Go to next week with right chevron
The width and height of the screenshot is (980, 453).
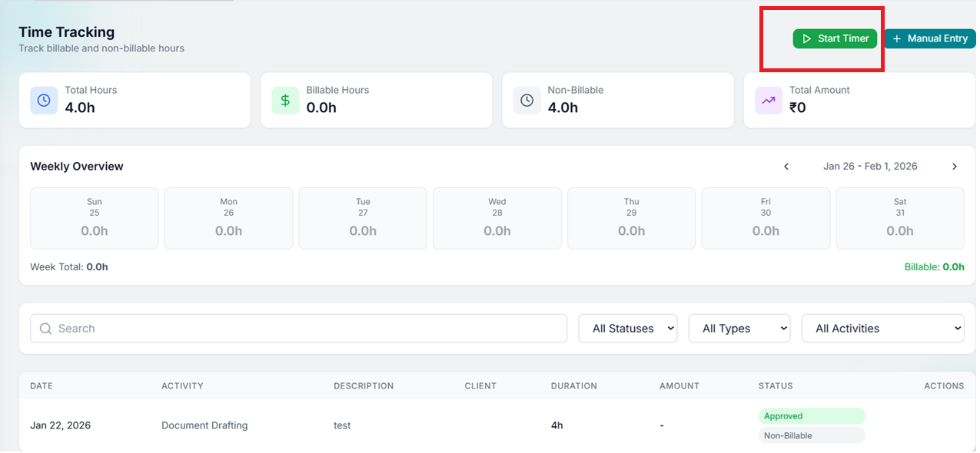(955, 167)
